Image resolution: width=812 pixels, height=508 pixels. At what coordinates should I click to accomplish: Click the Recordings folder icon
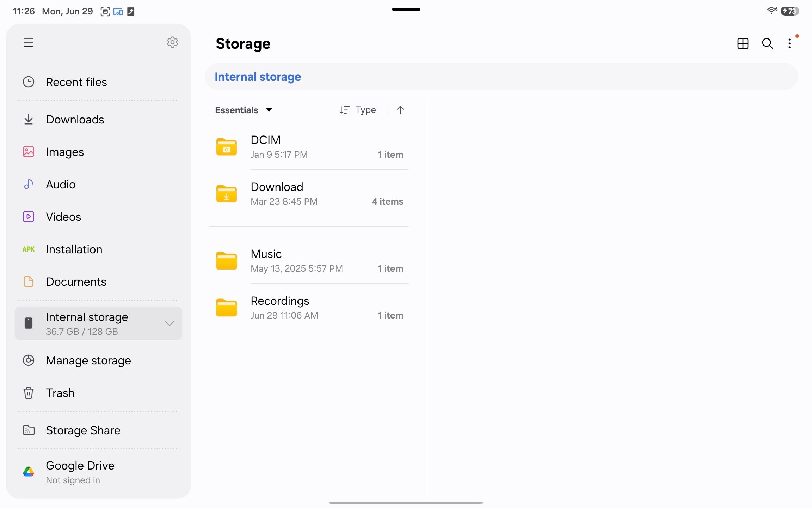(226, 308)
